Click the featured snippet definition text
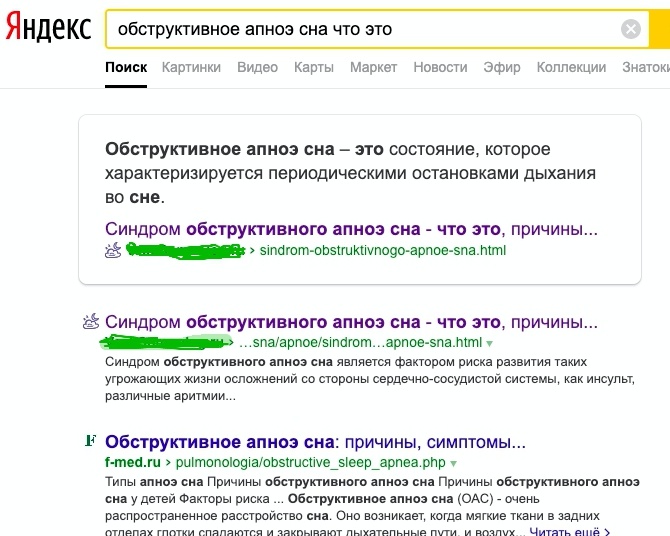The width and height of the screenshot is (670, 536). tap(350, 173)
